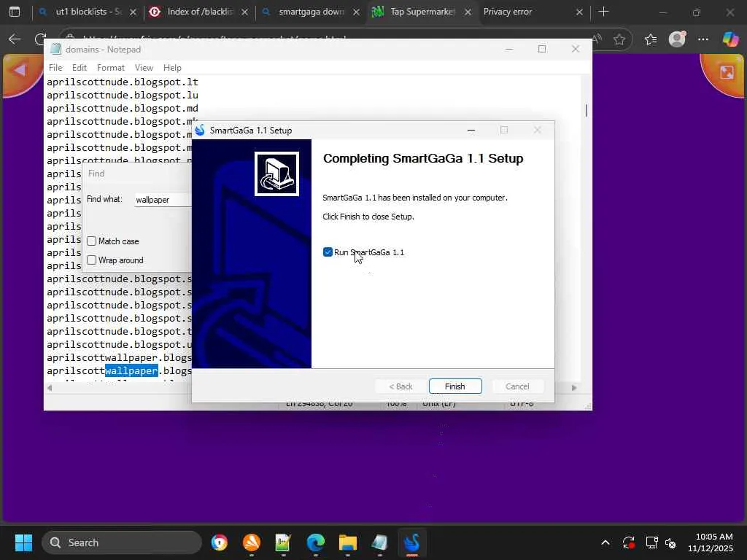Viewport: 747px width, 560px height.
Task: Click the Find what input field
Action: (163, 200)
